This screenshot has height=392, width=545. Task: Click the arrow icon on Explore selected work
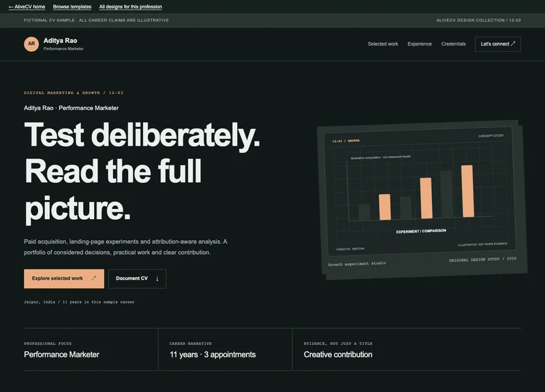click(93, 278)
